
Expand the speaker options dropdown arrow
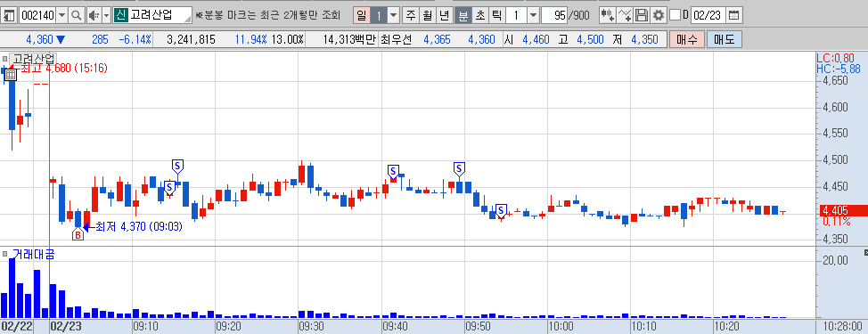click(106, 15)
